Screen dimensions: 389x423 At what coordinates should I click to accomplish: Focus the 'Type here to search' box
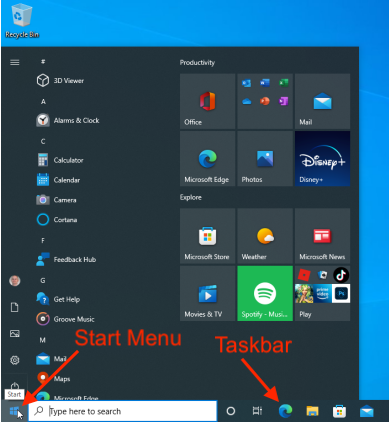point(123,411)
